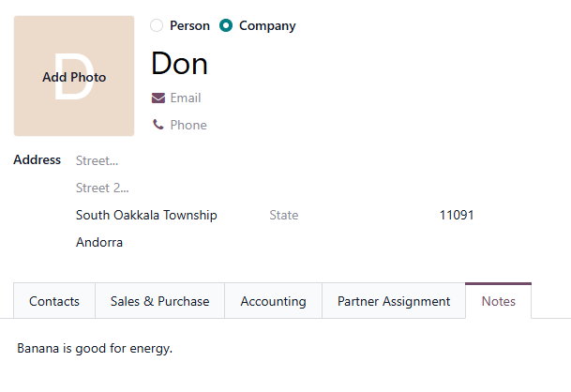Open the Sales & Purchase tab
This screenshot has width=571, height=392.
point(159,301)
